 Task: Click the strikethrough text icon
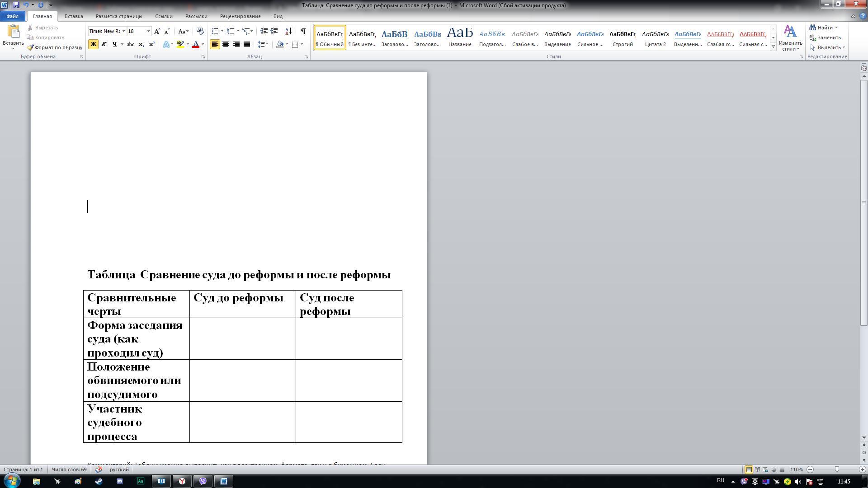click(x=130, y=44)
